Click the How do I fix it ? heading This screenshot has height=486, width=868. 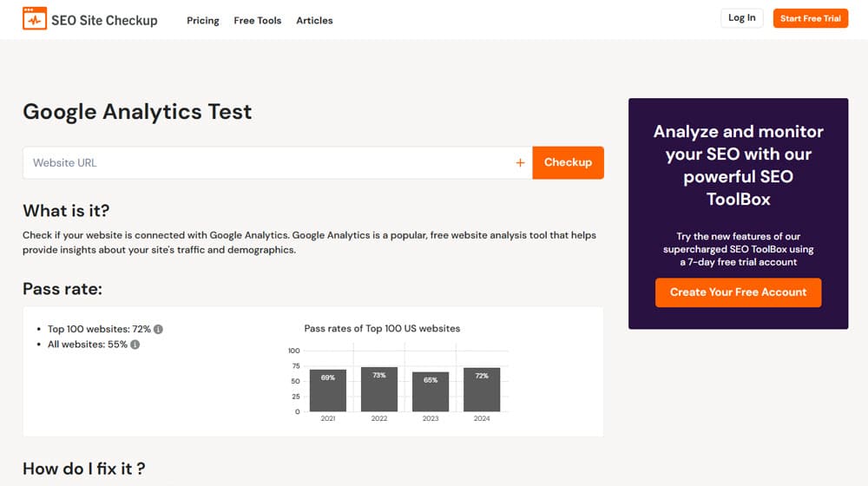pos(84,469)
